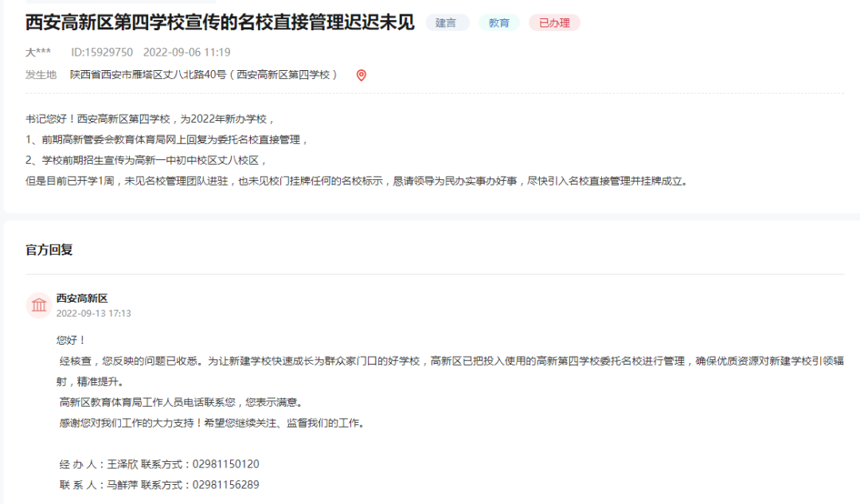Click the line starting 但是目前已开学1周
The width and height of the screenshot is (860, 504).
357,181
